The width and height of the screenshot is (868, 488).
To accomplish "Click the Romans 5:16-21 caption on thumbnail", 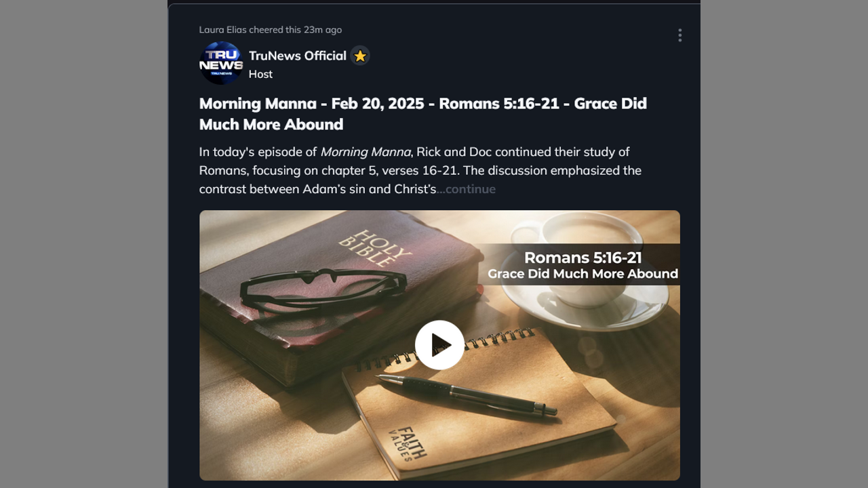I will (x=583, y=258).
